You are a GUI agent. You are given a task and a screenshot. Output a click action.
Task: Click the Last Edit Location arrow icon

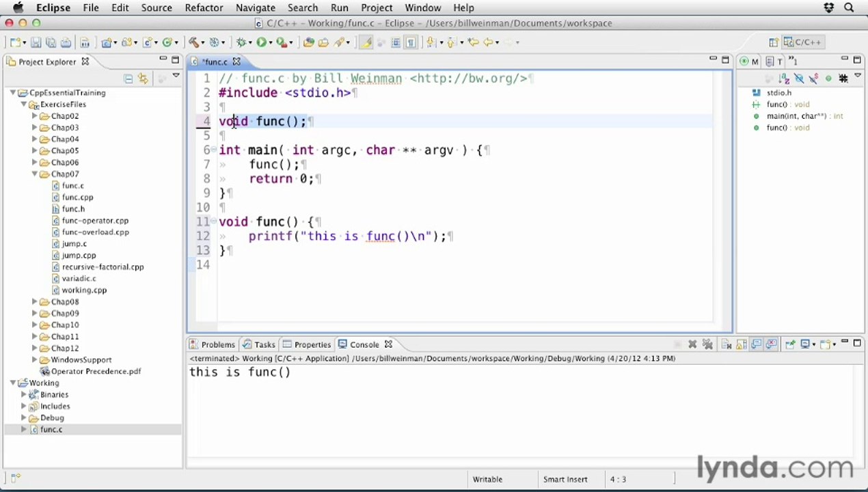click(x=473, y=42)
